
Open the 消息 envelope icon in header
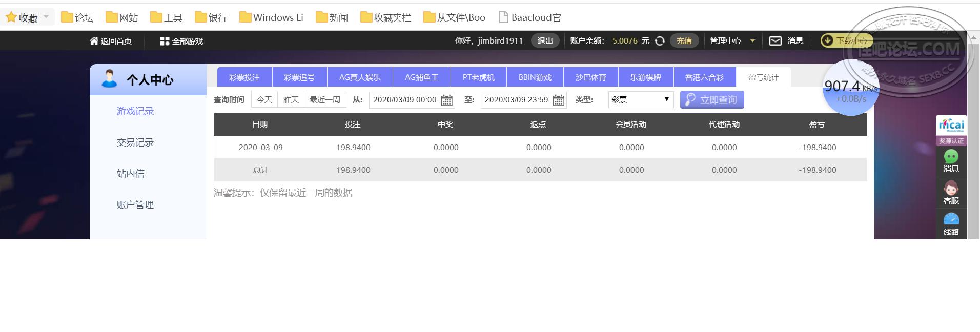(775, 41)
